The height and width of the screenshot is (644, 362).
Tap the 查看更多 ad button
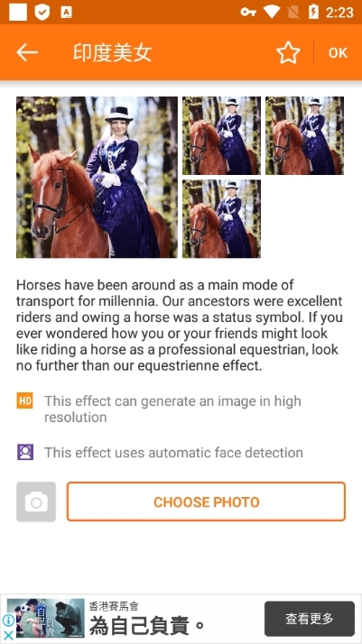click(x=310, y=619)
